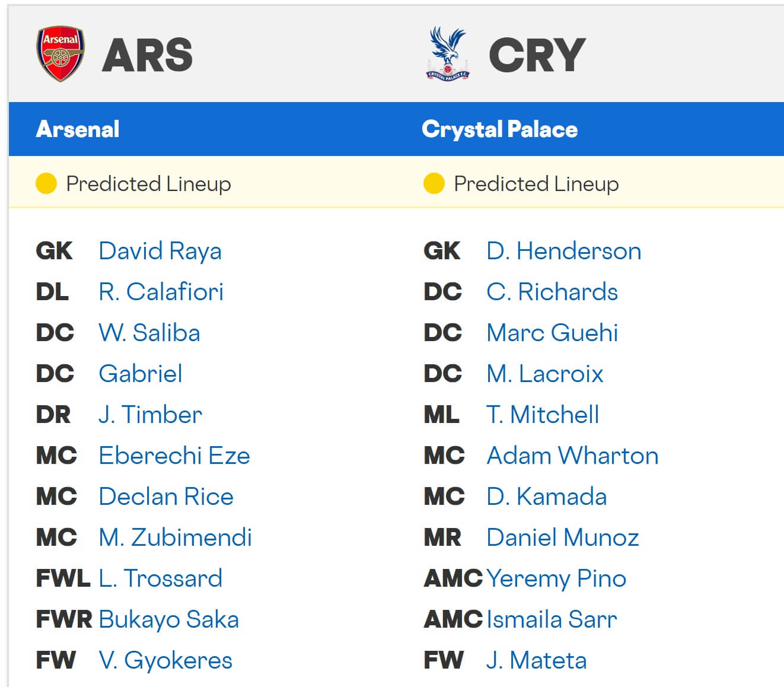
Task: Select W. Saliba in Arsenal lineup
Action: (149, 333)
